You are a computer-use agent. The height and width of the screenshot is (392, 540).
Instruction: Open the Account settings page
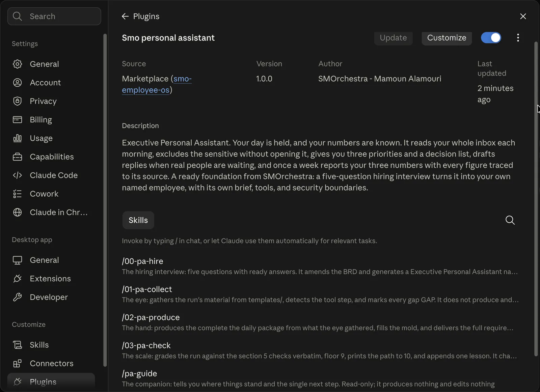click(x=51, y=83)
